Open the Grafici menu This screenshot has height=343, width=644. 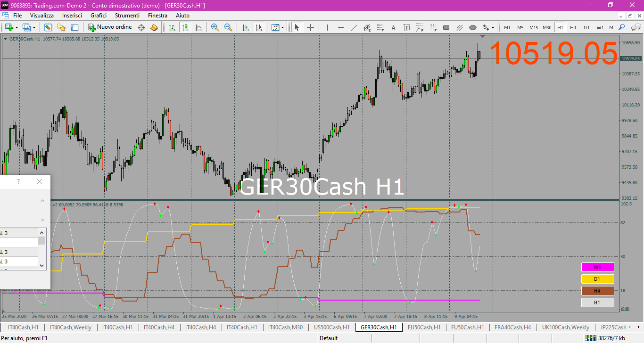[99, 16]
